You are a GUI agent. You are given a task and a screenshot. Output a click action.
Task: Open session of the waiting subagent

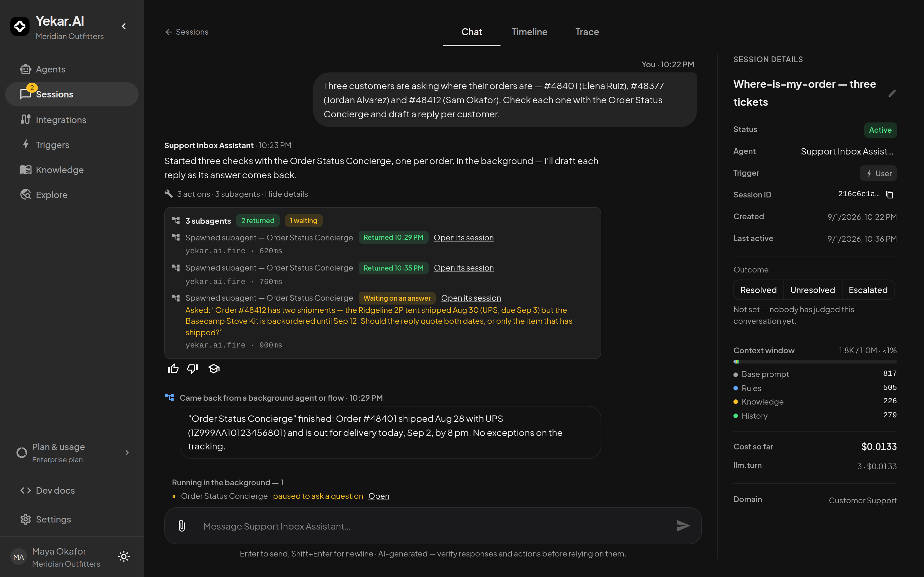[471, 298]
